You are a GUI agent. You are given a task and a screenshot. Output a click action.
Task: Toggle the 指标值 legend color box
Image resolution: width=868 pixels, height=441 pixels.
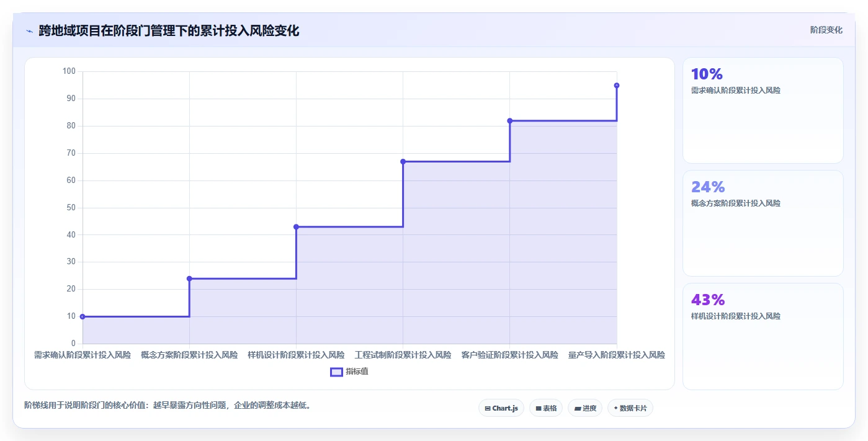coord(336,372)
